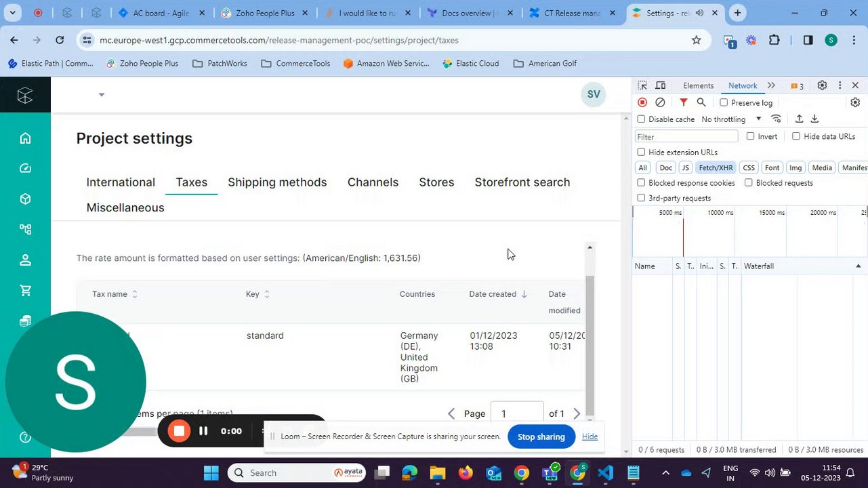Open the No throttling dropdown
This screenshot has height=488, width=868.
731,119
